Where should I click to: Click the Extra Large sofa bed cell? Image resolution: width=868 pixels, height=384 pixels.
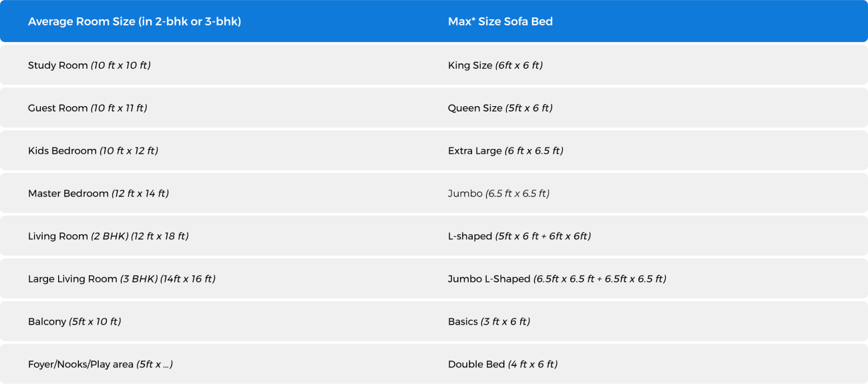[x=505, y=151]
